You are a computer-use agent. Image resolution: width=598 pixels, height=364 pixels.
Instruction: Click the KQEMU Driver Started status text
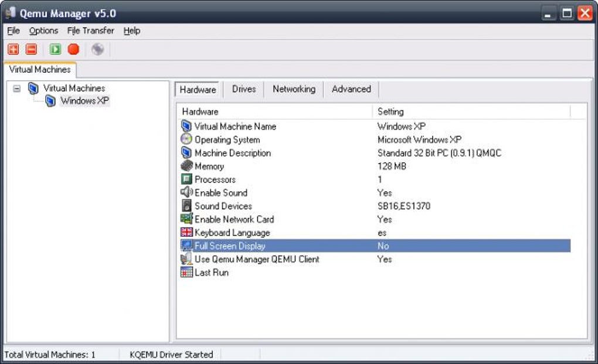(x=171, y=355)
